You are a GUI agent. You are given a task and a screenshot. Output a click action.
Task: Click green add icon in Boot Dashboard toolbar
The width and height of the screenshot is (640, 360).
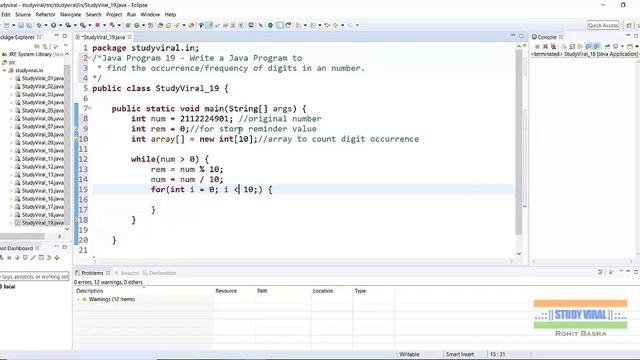pos(57,258)
